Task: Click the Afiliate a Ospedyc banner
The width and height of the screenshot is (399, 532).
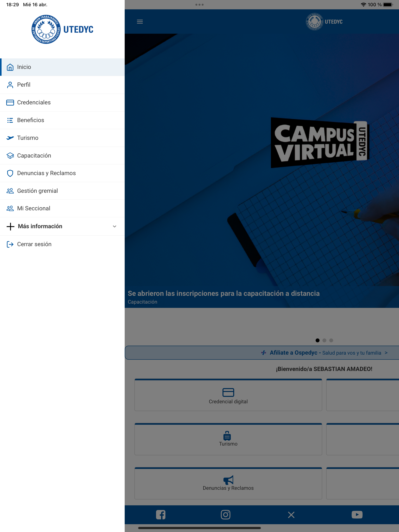Action: click(262, 353)
